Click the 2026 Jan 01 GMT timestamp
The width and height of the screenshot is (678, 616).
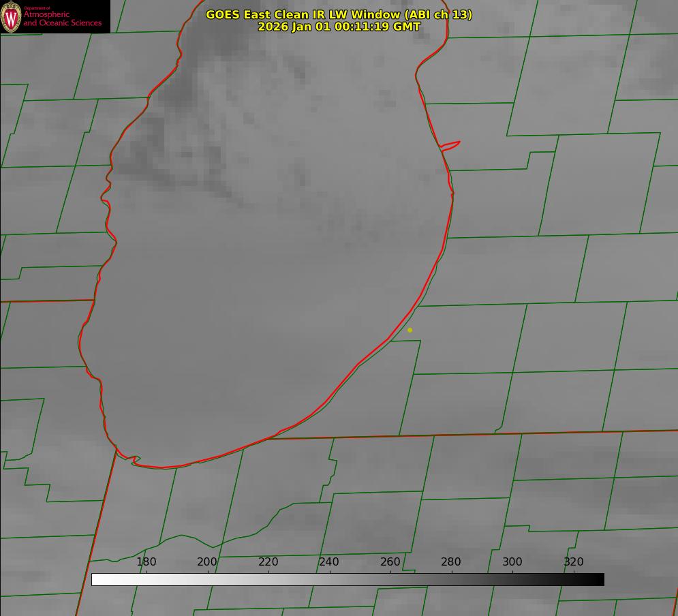339,27
